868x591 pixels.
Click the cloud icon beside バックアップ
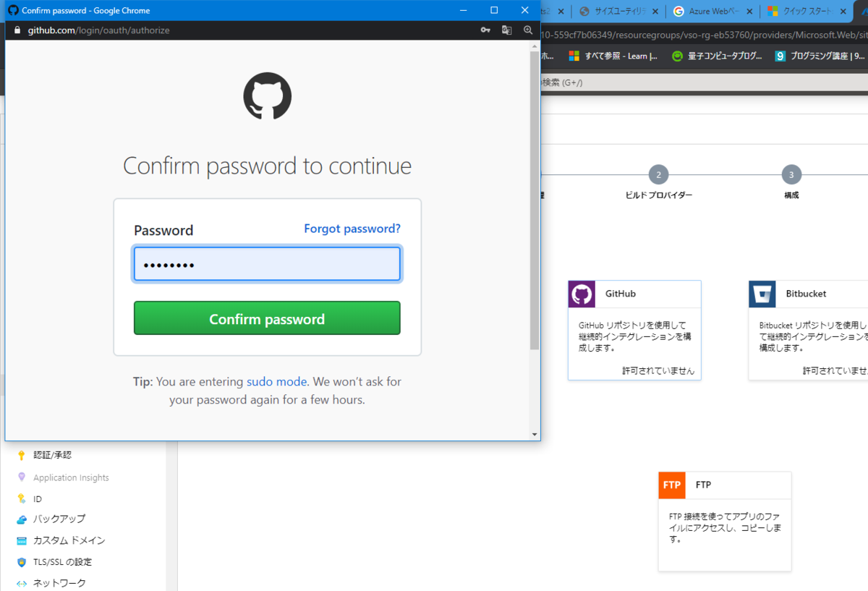tap(22, 519)
